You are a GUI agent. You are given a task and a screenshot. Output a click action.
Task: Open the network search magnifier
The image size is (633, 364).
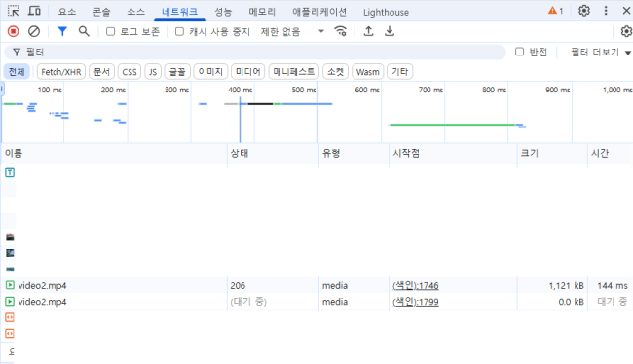pos(84,31)
